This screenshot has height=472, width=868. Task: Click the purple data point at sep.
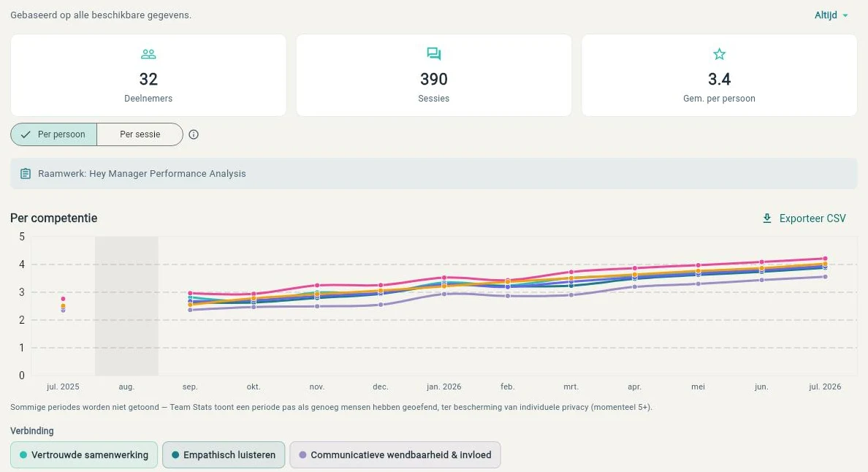[x=191, y=310]
